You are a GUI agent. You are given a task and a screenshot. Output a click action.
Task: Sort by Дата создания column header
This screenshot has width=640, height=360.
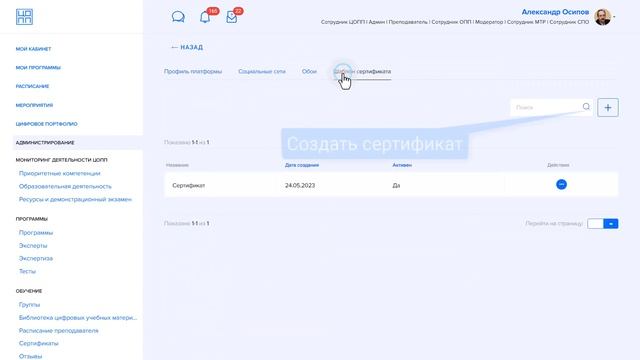point(302,165)
